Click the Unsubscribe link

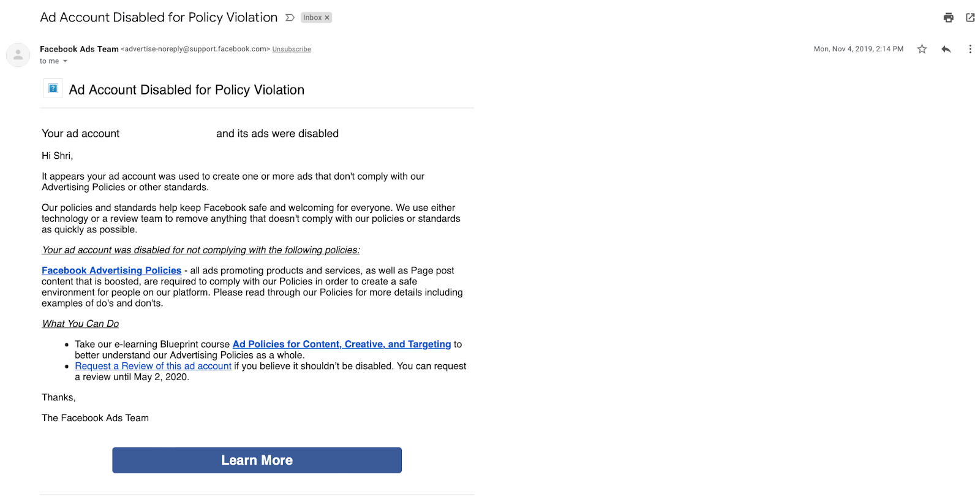click(292, 49)
